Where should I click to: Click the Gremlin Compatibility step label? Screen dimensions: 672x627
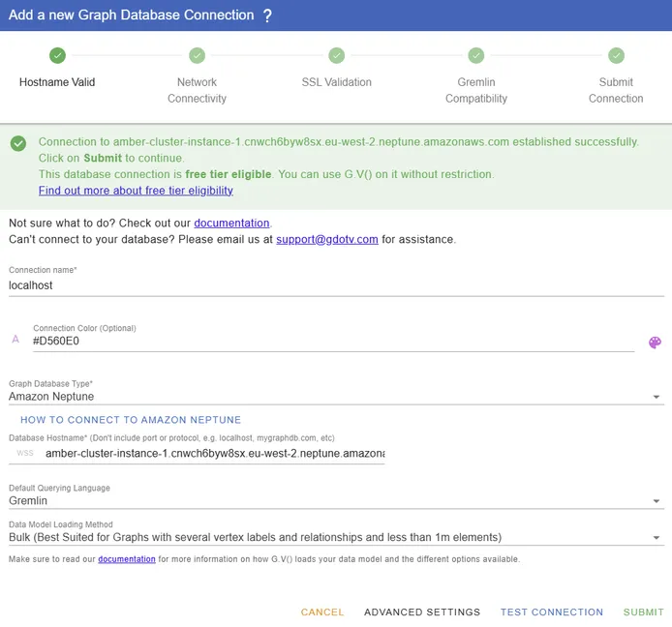tap(476, 90)
